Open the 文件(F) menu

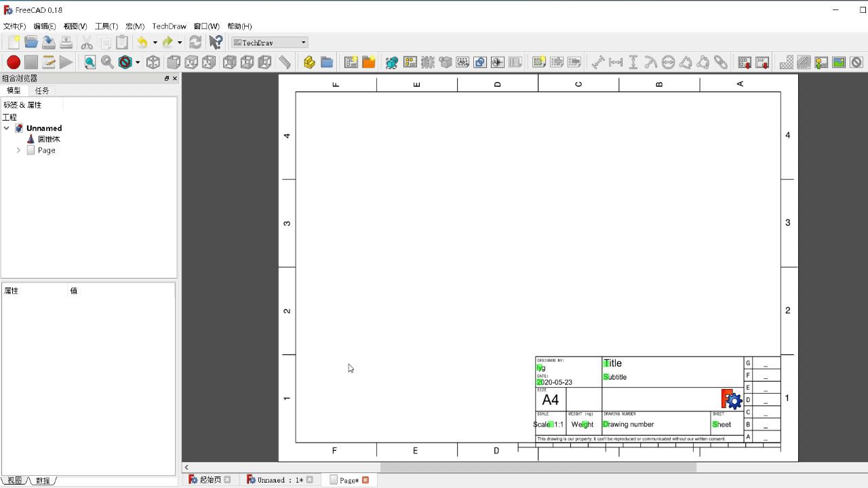click(x=15, y=26)
